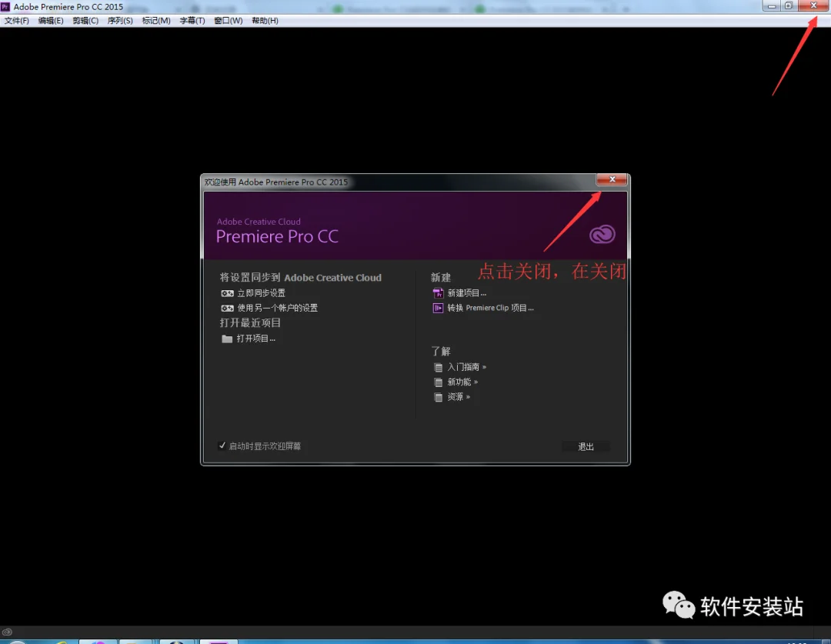Click the 退出 button
The height and width of the screenshot is (644, 831).
(x=586, y=447)
